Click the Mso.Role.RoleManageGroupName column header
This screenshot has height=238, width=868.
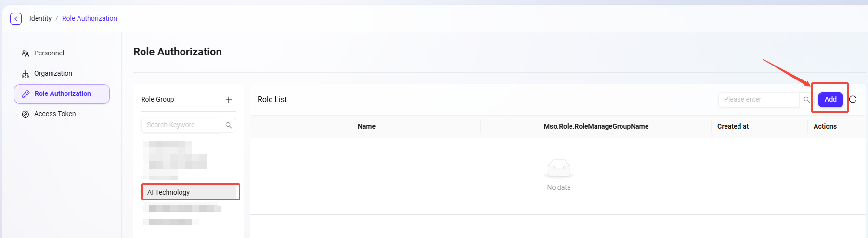point(596,126)
